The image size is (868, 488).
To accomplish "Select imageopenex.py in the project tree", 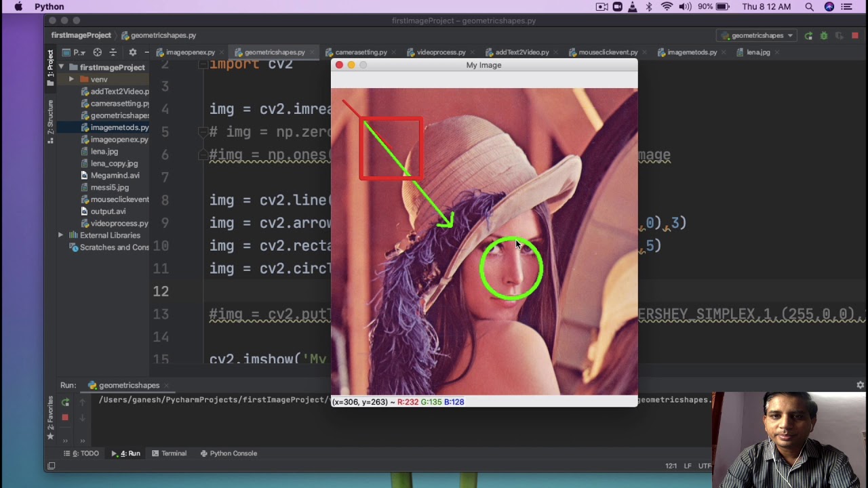I will pyautogui.click(x=115, y=140).
